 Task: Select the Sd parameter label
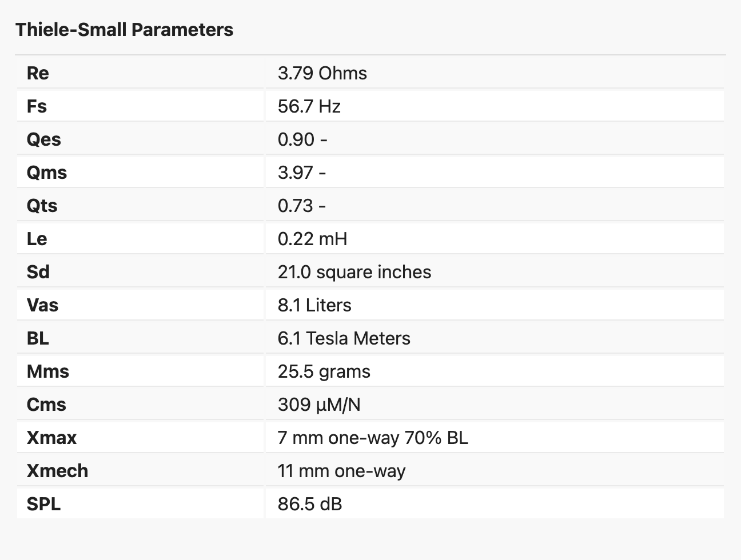(38, 272)
